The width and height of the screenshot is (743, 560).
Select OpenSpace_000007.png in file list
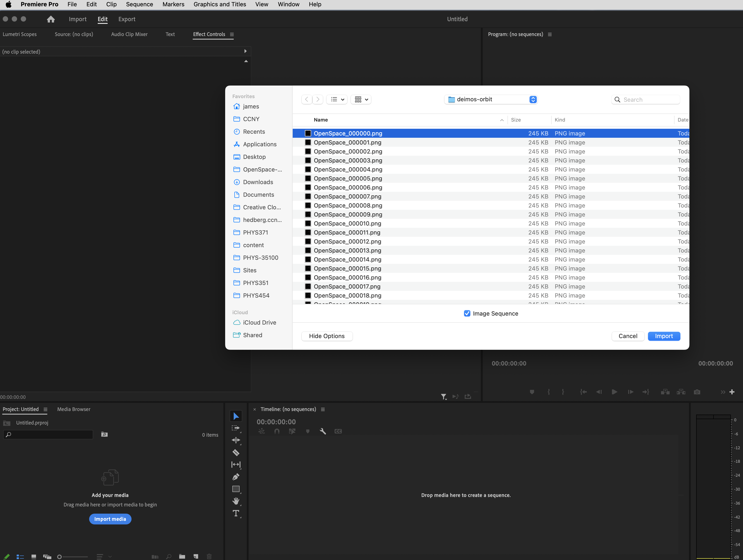pyautogui.click(x=347, y=196)
